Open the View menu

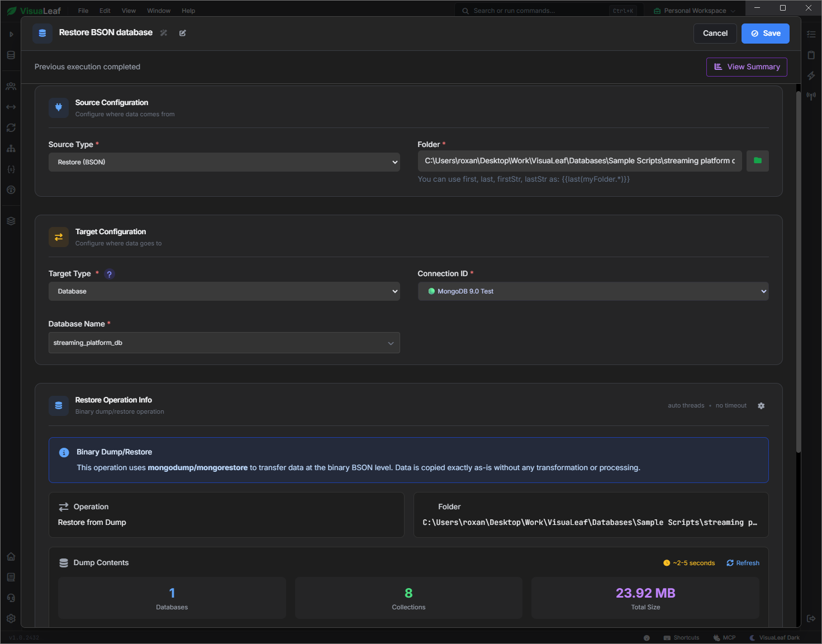(x=129, y=11)
